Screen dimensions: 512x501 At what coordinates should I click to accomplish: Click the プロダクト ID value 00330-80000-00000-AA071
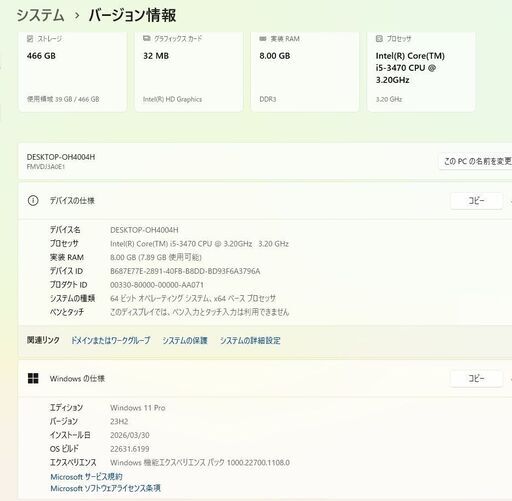click(x=157, y=285)
